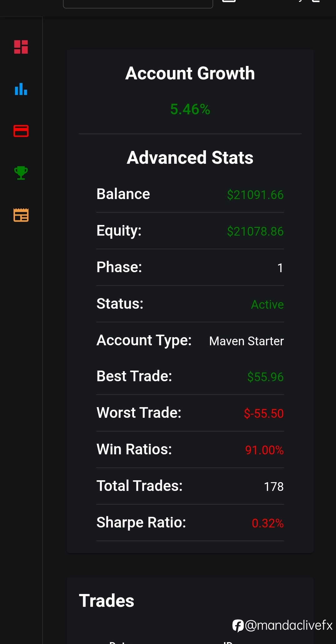Click the Total Trades count 178
Image resolution: width=336 pixels, height=644 pixels.
pyautogui.click(x=274, y=487)
